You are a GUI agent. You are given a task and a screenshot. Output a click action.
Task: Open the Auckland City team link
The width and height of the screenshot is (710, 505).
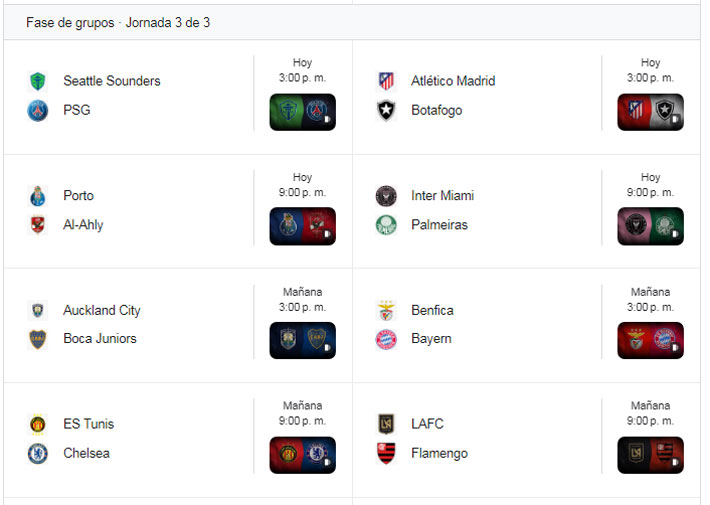(x=101, y=310)
